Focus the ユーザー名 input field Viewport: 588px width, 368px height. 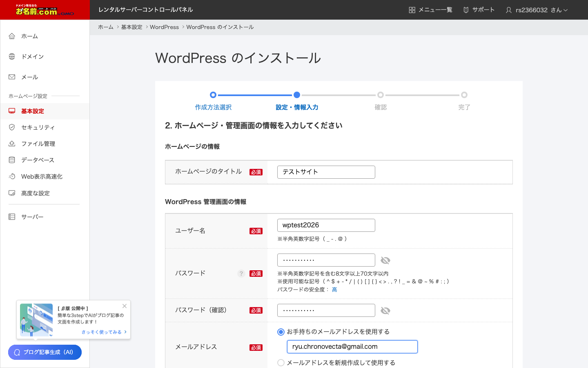click(x=326, y=225)
